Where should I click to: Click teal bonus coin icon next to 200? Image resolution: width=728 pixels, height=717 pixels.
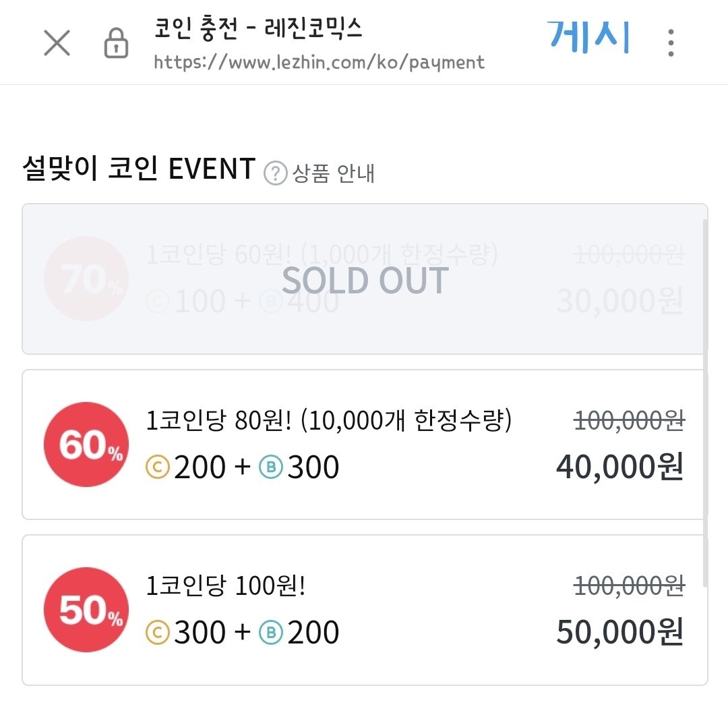click(x=271, y=633)
